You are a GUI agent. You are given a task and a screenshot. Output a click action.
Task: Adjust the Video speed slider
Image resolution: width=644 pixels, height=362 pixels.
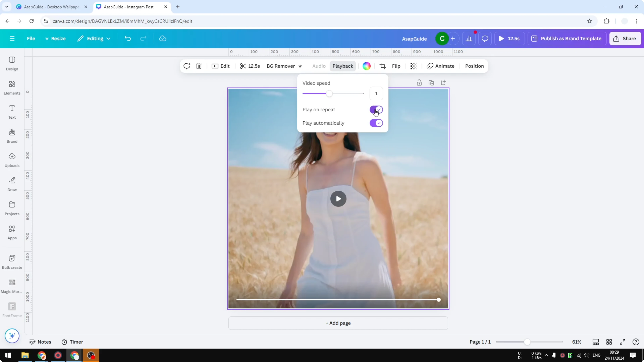coord(329,93)
